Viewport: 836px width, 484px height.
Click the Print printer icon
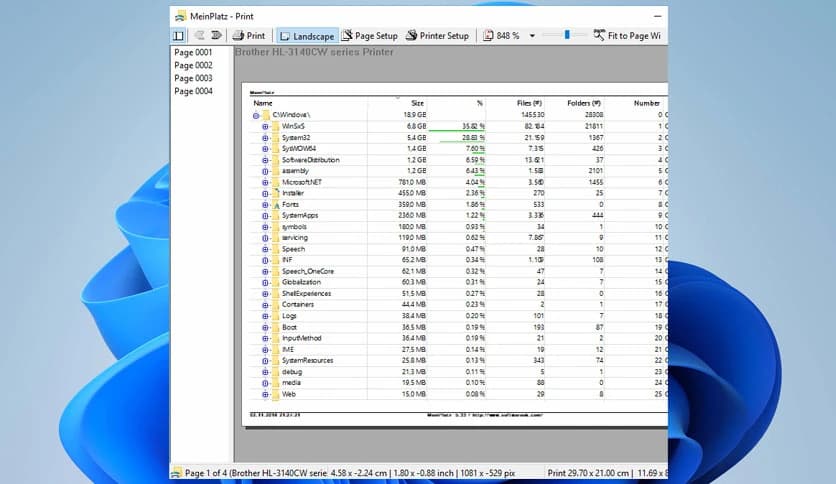[x=239, y=36]
